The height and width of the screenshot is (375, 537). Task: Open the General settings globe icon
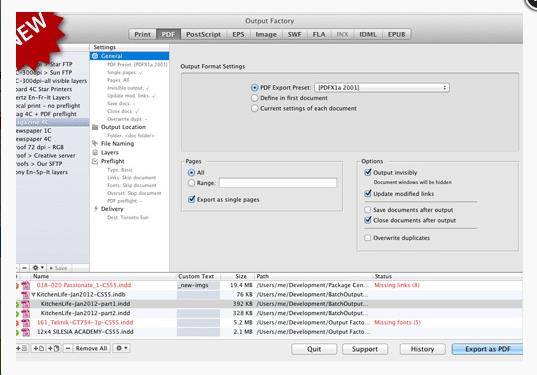(95, 56)
